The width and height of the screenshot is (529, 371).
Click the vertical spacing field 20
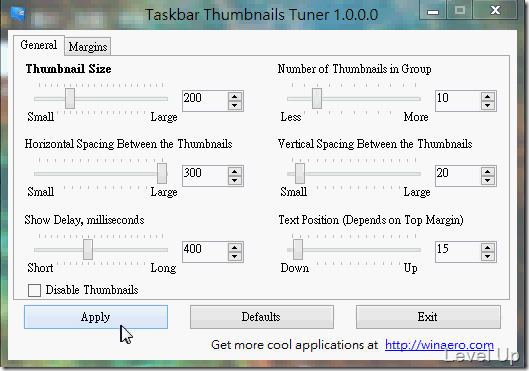(x=458, y=176)
